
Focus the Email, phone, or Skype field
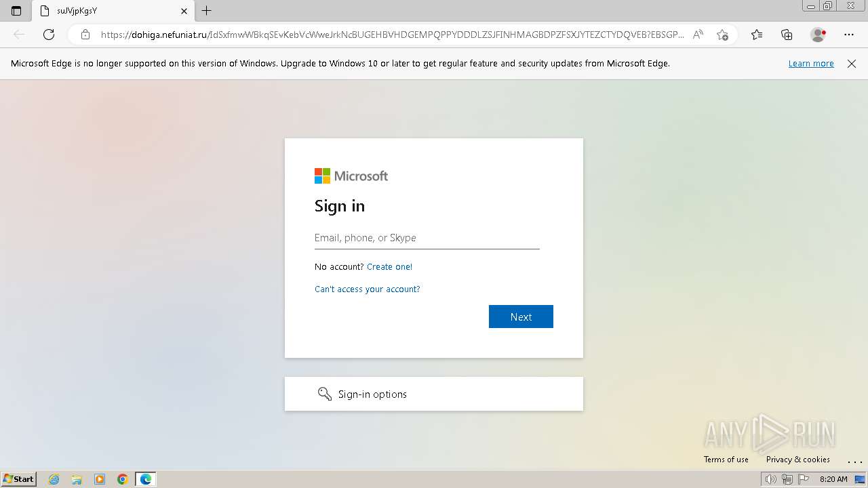tap(427, 238)
